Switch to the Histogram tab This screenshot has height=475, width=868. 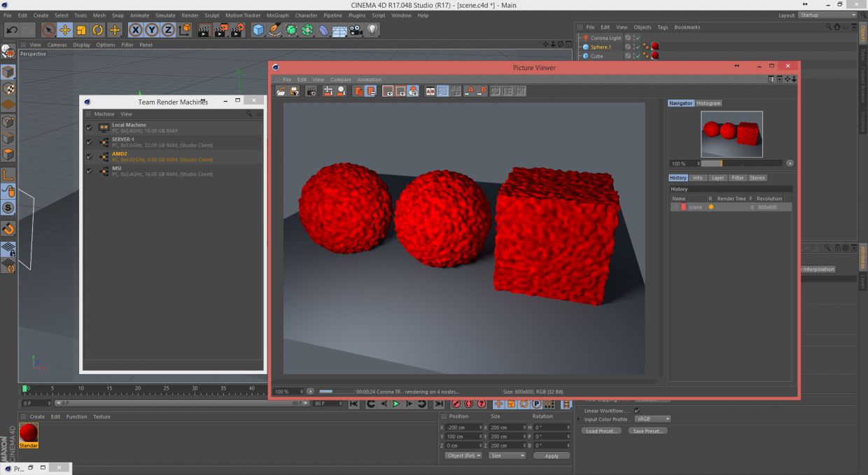click(708, 103)
